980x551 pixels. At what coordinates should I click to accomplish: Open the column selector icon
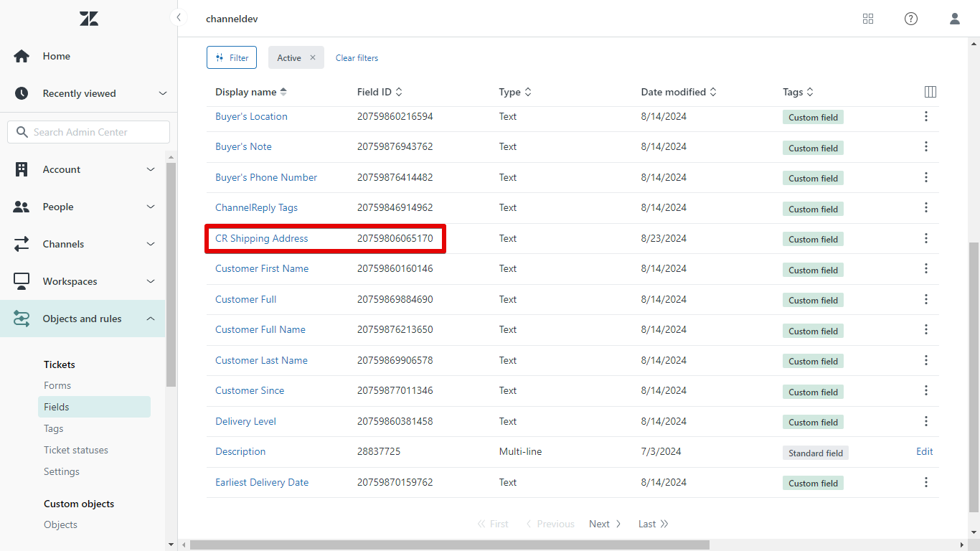(930, 92)
